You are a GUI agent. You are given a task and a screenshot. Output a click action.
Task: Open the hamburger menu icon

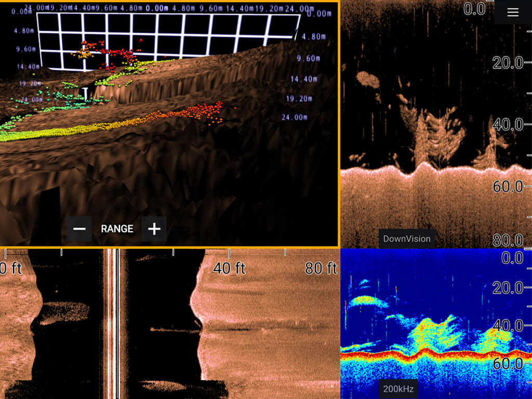click(513, 12)
